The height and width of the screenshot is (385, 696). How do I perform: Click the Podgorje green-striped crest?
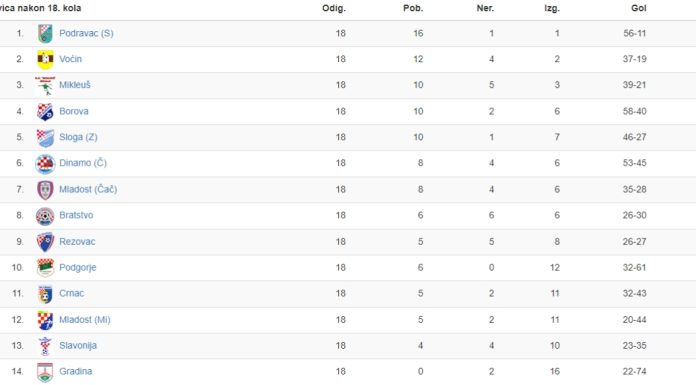pyautogui.click(x=45, y=268)
